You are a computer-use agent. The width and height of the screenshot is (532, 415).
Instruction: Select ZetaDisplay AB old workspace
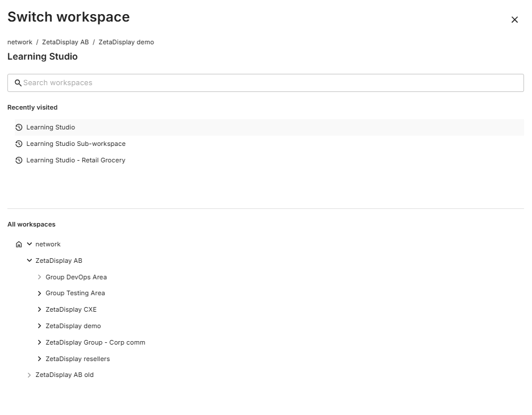click(64, 375)
